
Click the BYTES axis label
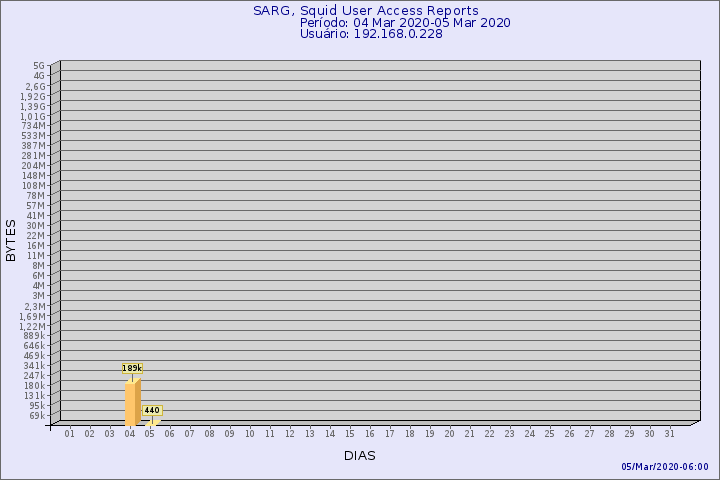click(x=11, y=241)
